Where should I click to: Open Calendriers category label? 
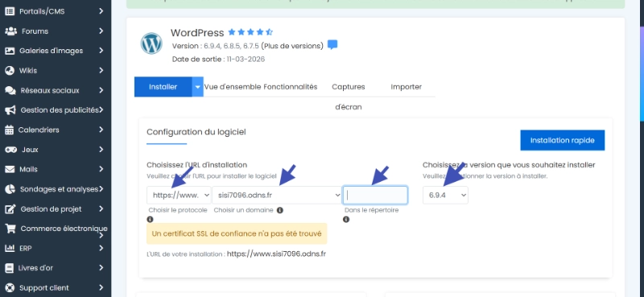tap(39, 130)
